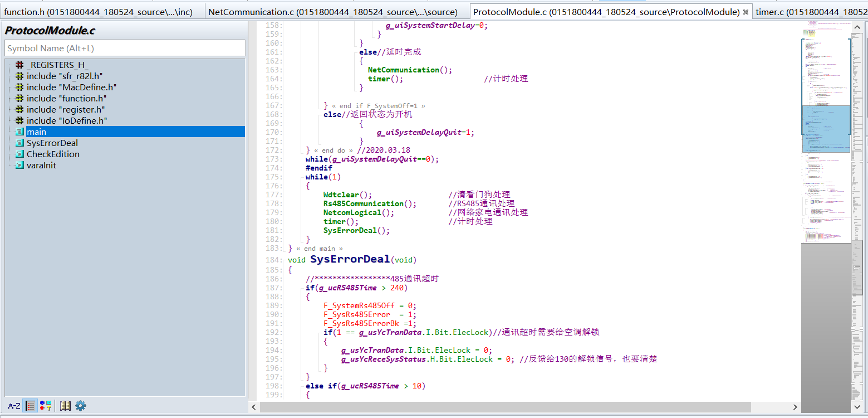The image size is (868, 418).
Task: Switch to the NetCommunication.c tab
Action: (337, 12)
